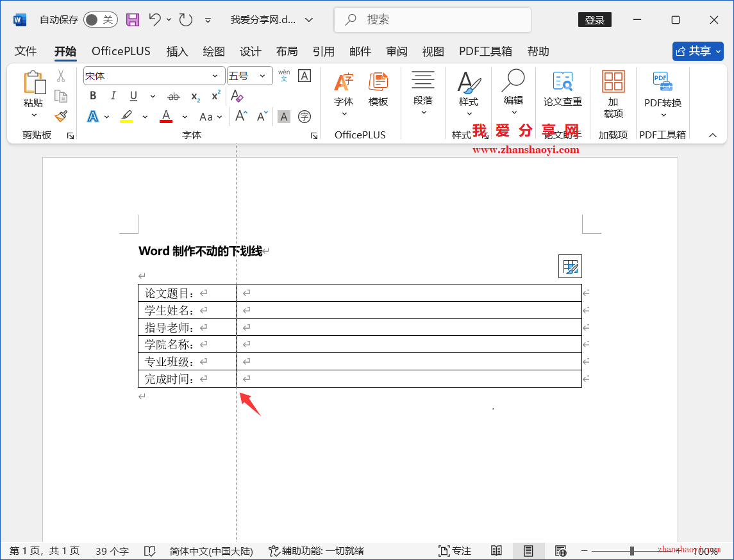The image size is (734, 560).
Task: Apply red font color button
Action: 166,117
